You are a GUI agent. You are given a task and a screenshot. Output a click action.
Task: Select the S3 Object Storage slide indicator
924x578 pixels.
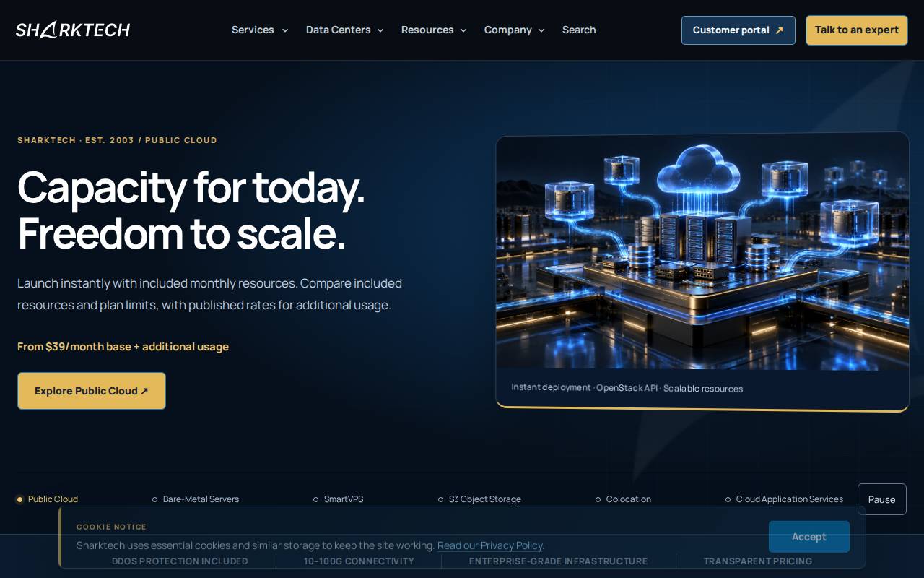[480, 499]
